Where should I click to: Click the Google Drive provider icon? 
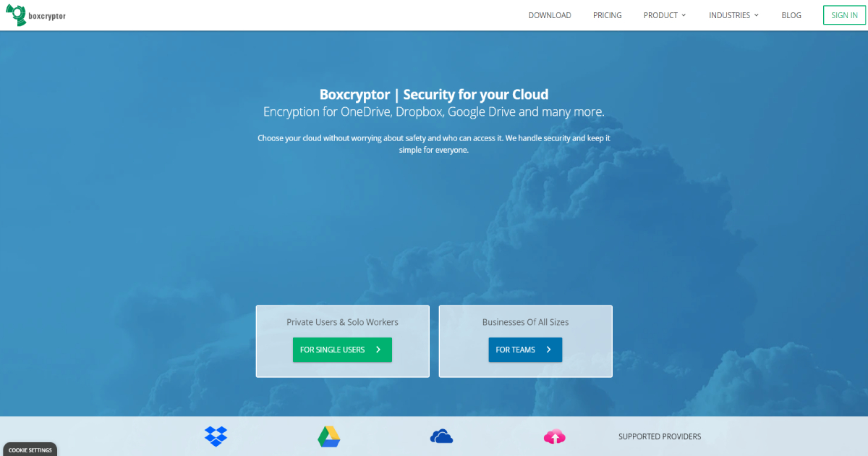[328, 436]
